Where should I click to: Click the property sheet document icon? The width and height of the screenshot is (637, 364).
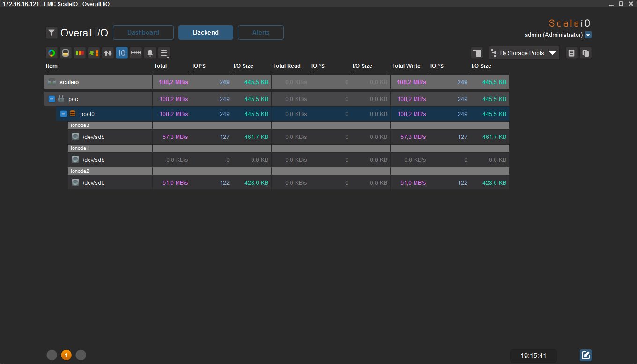click(571, 53)
